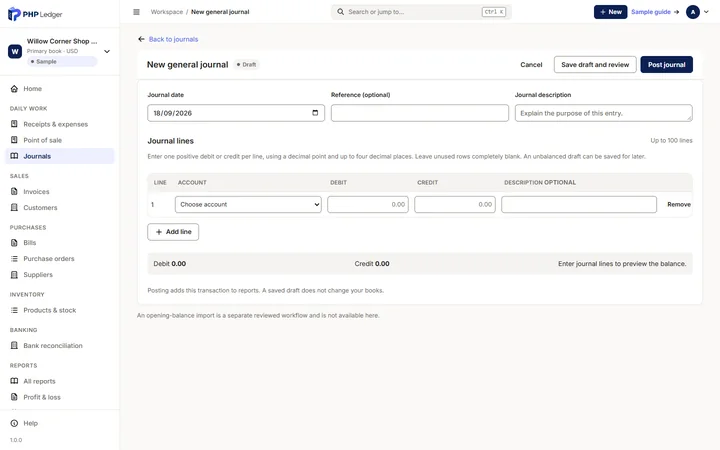Click the Post journal button
This screenshot has width=720, height=450.
click(666, 65)
